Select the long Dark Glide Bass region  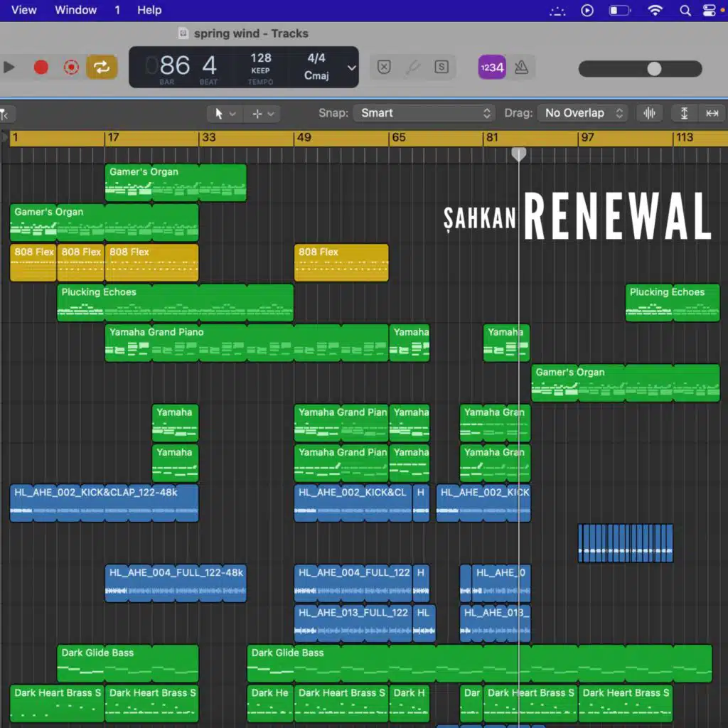(x=479, y=663)
